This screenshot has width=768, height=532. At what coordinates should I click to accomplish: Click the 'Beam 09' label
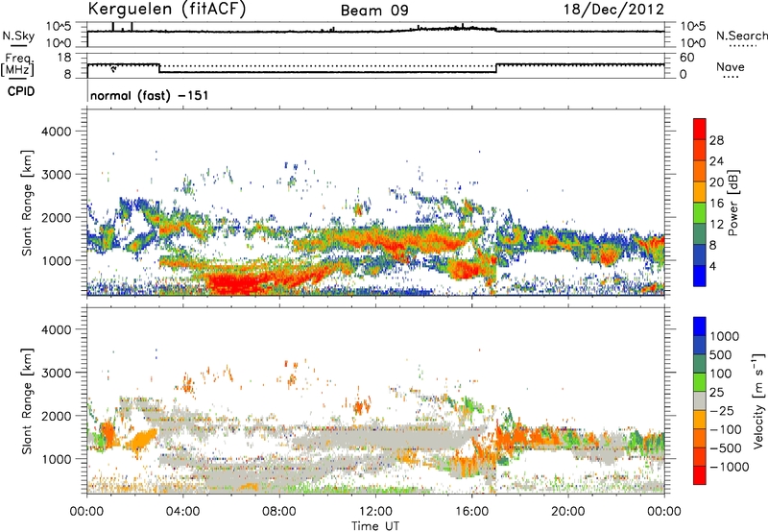[374, 11]
